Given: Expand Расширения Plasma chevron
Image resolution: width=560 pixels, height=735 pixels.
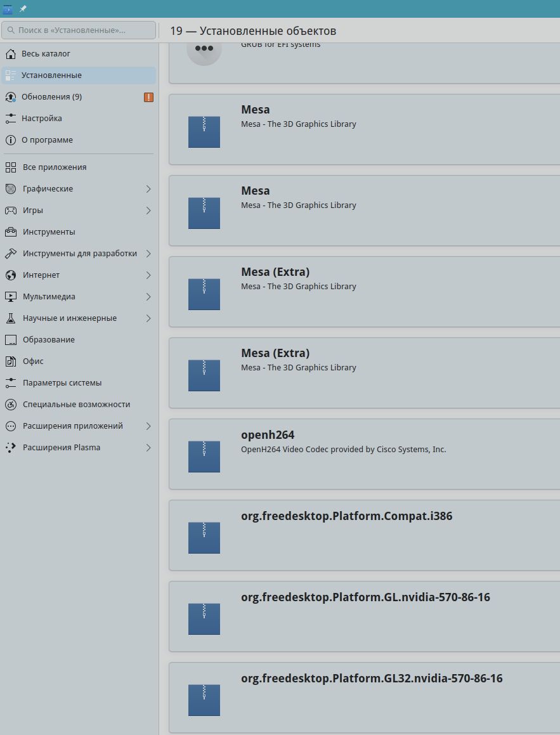Looking at the screenshot, I should (x=148, y=447).
